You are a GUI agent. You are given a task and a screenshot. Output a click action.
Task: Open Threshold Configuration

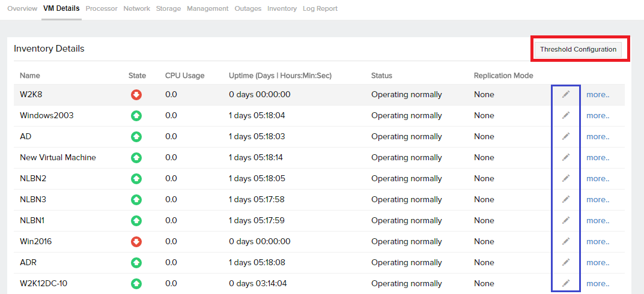[578, 49]
